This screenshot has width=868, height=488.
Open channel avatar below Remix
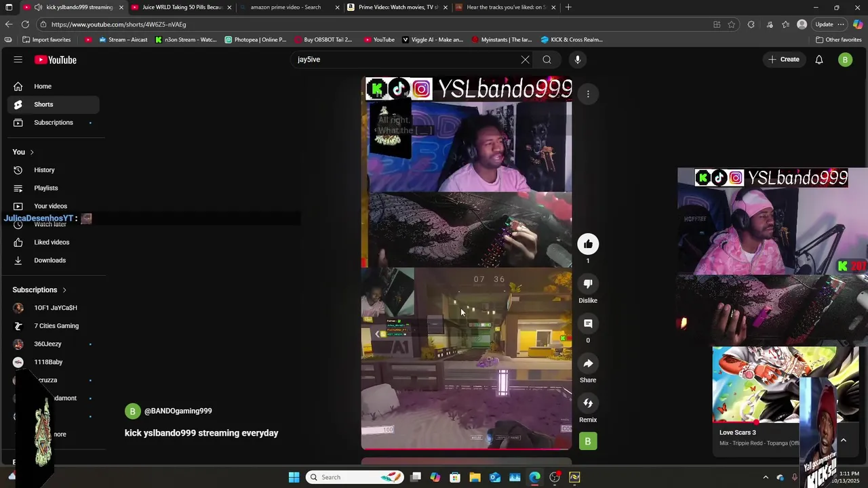[588, 441]
